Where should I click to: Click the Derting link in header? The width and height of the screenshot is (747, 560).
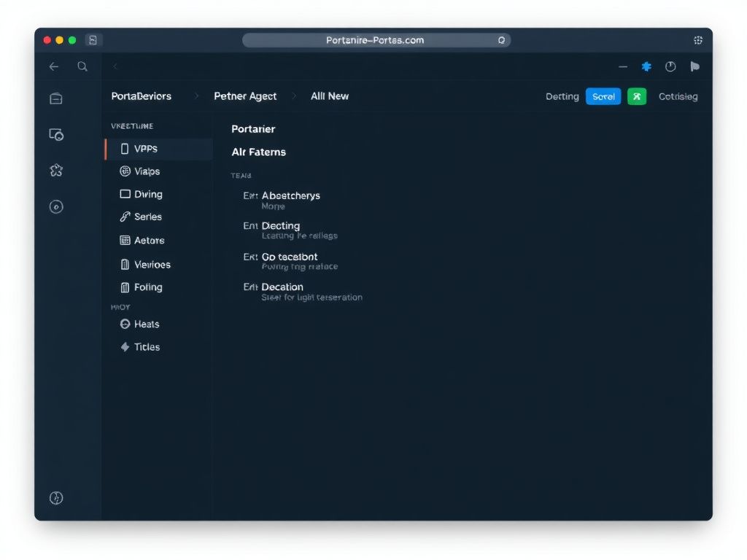click(562, 97)
